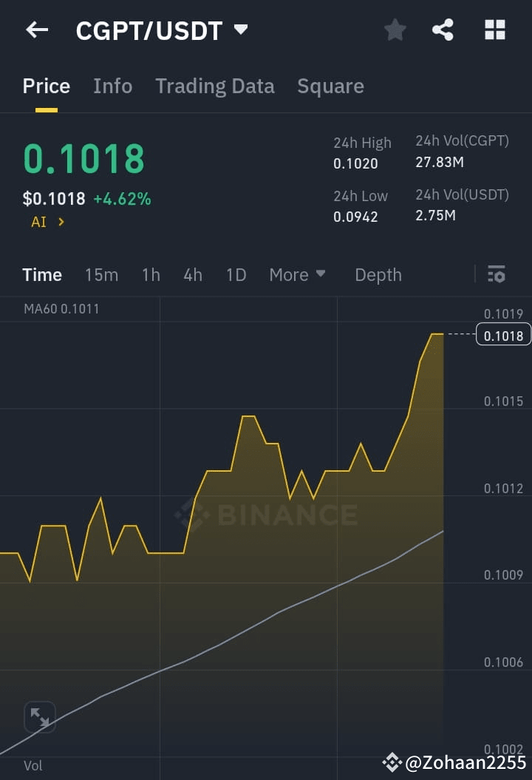The image size is (532, 780).
Task: Open the grid layout icon top right
Action: pos(494,30)
